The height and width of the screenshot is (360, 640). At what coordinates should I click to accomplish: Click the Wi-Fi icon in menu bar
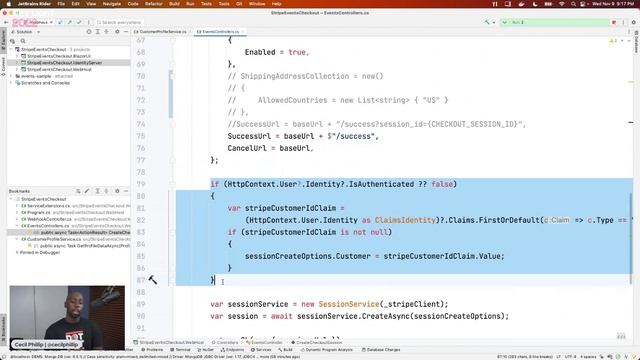tap(562, 4)
